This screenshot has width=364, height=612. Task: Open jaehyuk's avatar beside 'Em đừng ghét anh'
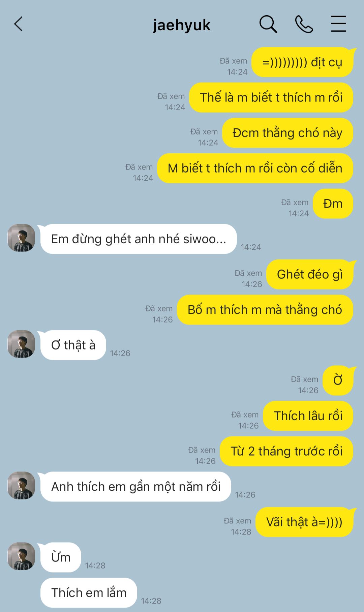click(22, 238)
